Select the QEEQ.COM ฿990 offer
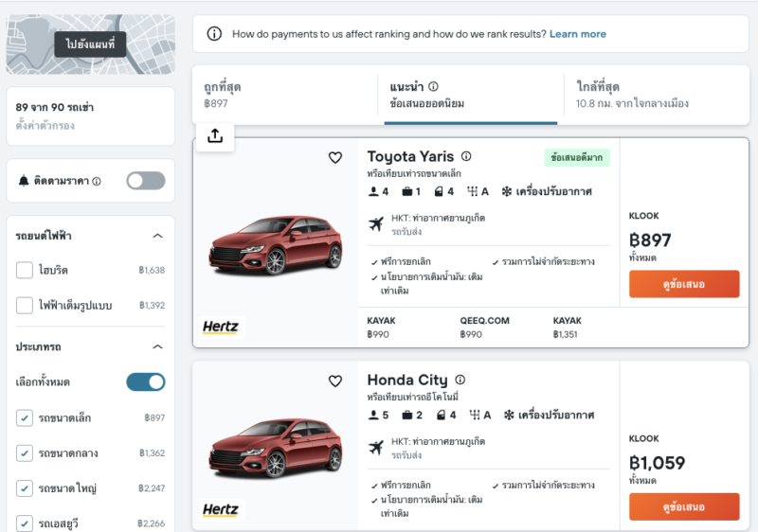The image size is (758, 532). (x=484, y=328)
